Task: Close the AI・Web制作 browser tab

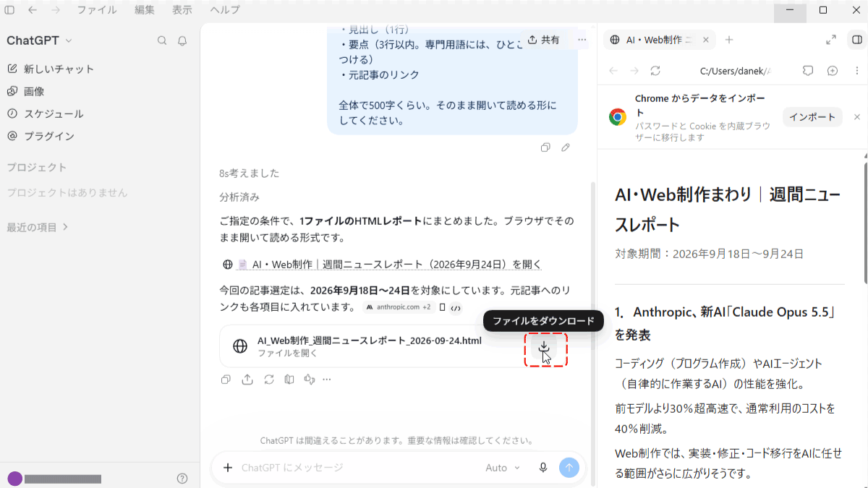Action: 707,40
